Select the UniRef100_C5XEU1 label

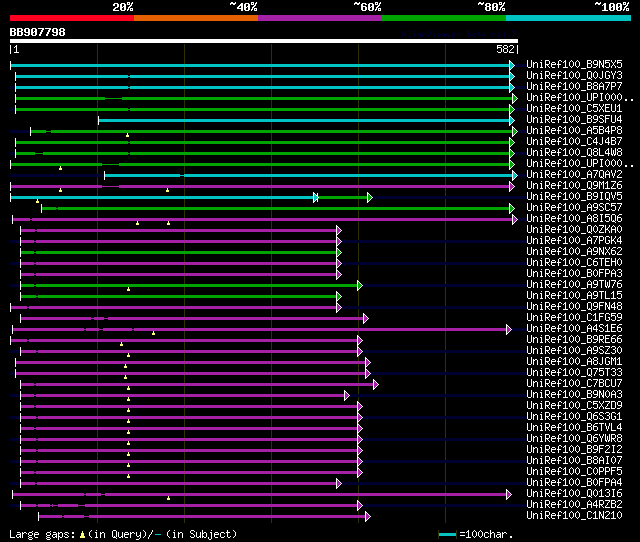(x=574, y=109)
